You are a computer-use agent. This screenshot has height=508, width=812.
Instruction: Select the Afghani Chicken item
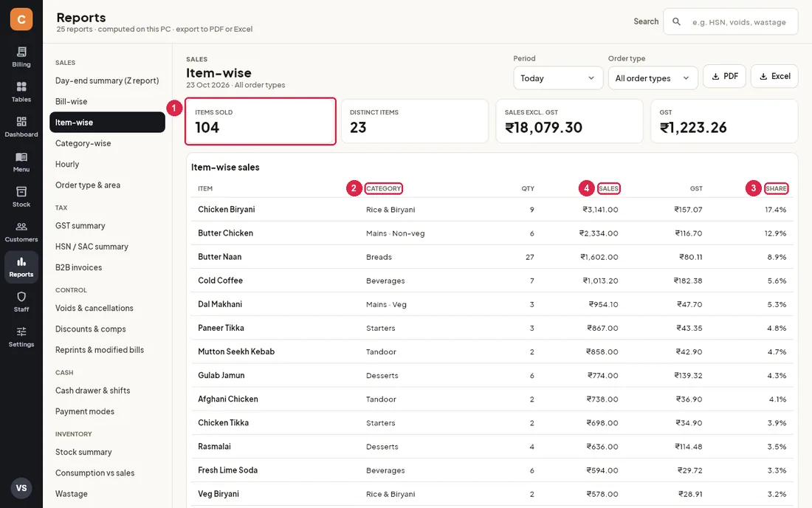point(228,399)
